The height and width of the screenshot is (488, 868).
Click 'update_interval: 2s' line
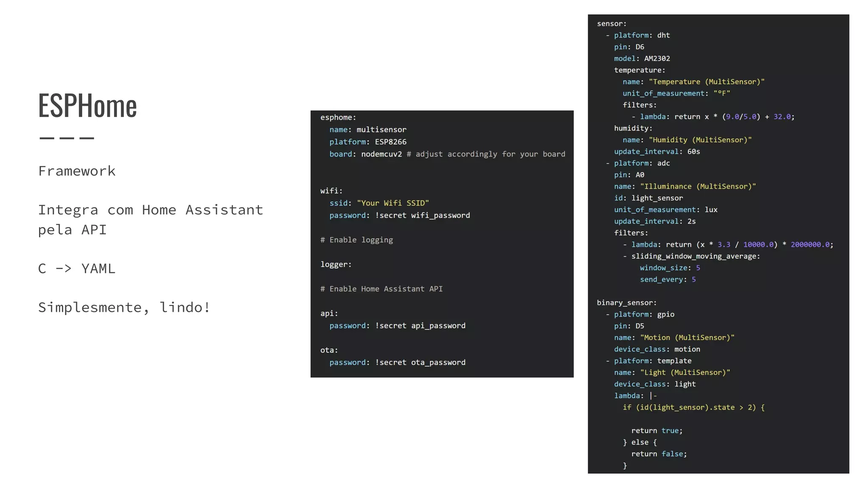pyautogui.click(x=655, y=222)
